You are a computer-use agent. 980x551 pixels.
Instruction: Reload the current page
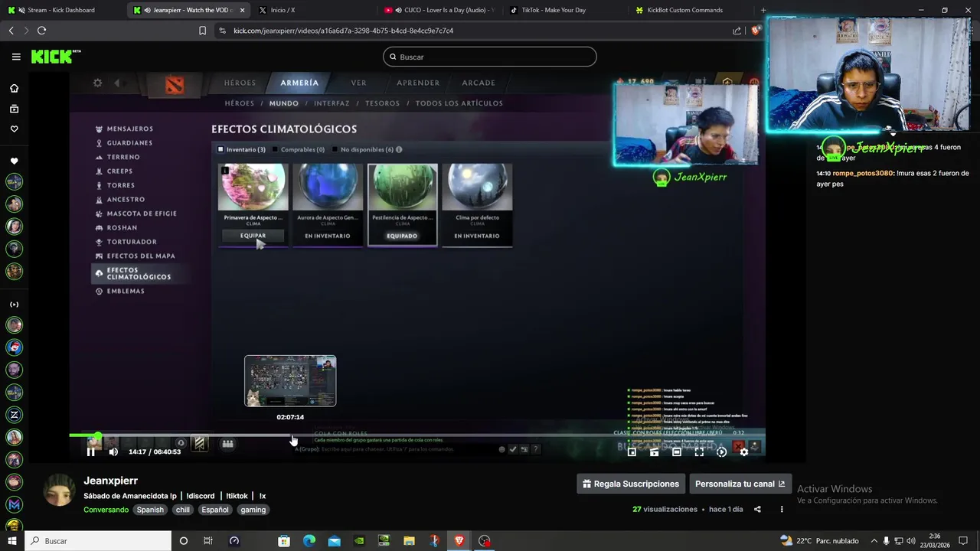tap(41, 31)
